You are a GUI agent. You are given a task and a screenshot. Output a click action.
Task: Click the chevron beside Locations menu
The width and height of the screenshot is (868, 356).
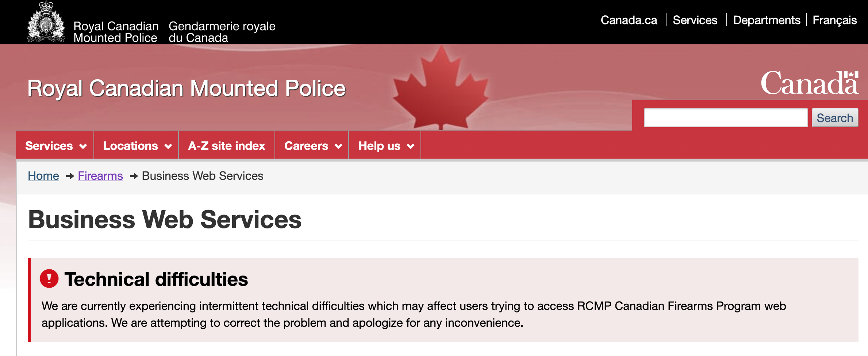click(168, 146)
